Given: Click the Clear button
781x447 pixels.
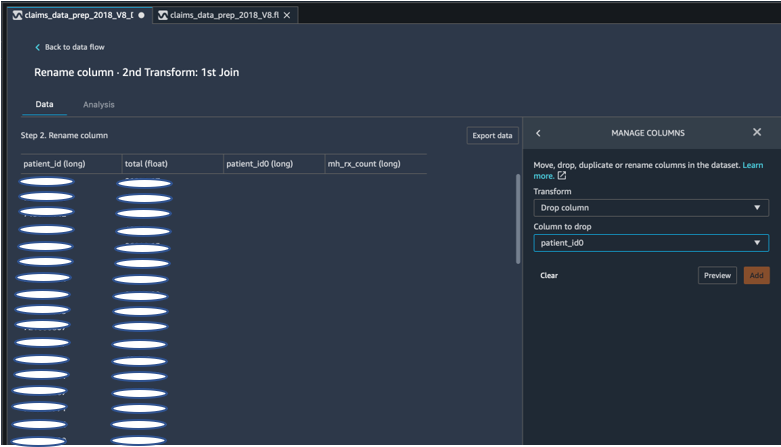Looking at the screenshot, I should pos(549,275).
